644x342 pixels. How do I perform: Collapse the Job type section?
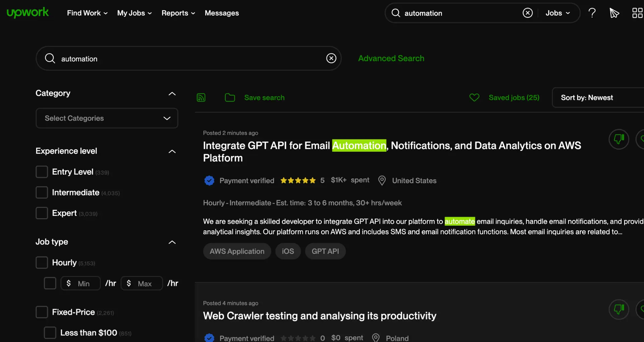tap(172, 242)
